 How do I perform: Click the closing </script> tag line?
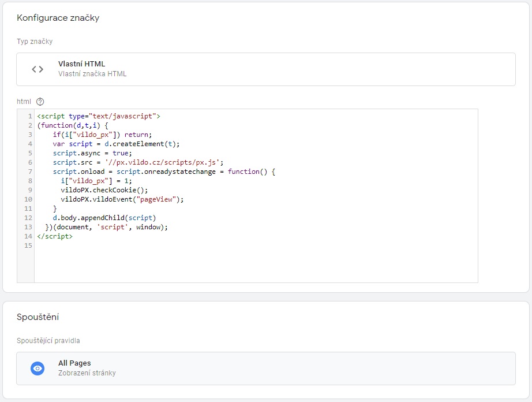55,236
